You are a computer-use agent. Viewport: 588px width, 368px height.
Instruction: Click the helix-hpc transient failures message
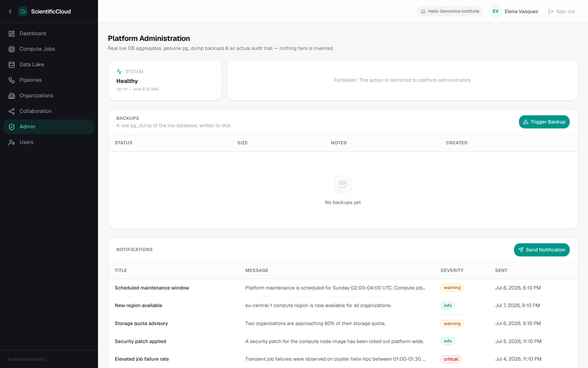tap(335, 359)
